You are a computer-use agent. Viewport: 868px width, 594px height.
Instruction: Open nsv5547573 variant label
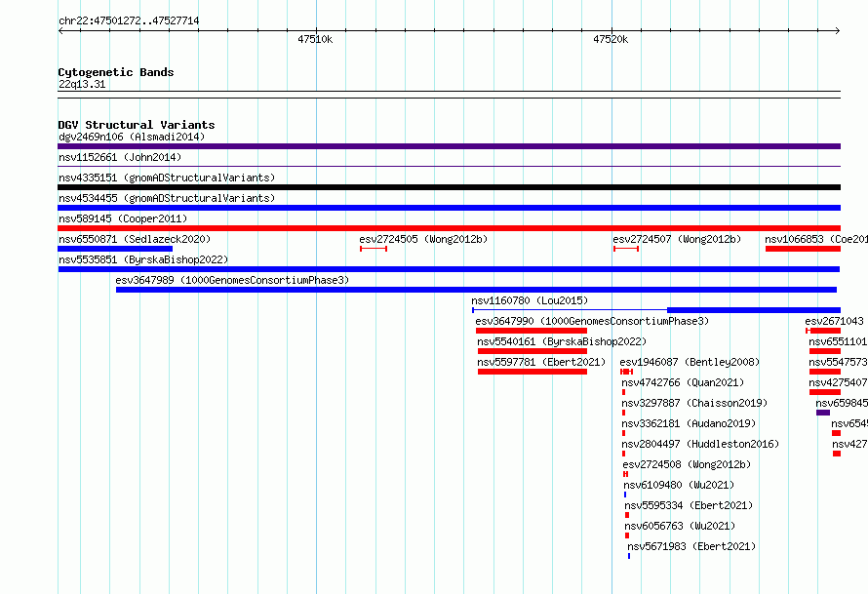click(x=838, y=362)
